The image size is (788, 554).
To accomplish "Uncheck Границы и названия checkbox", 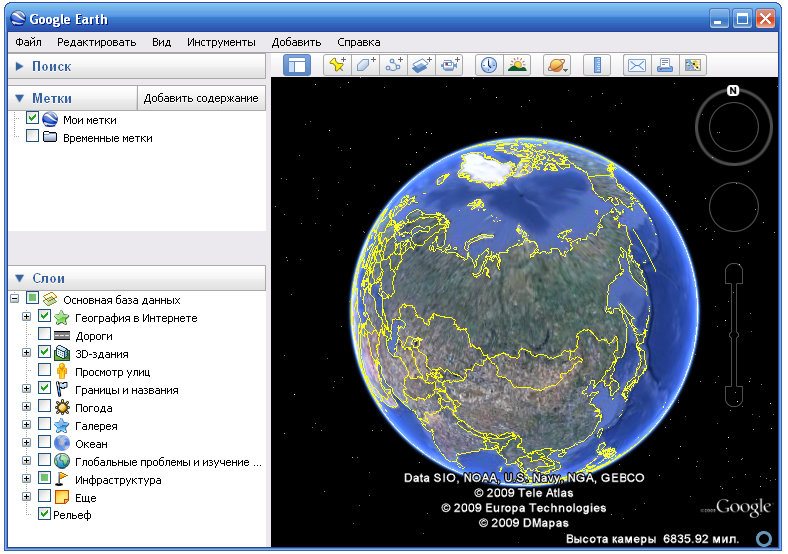I will coord(44,388).
